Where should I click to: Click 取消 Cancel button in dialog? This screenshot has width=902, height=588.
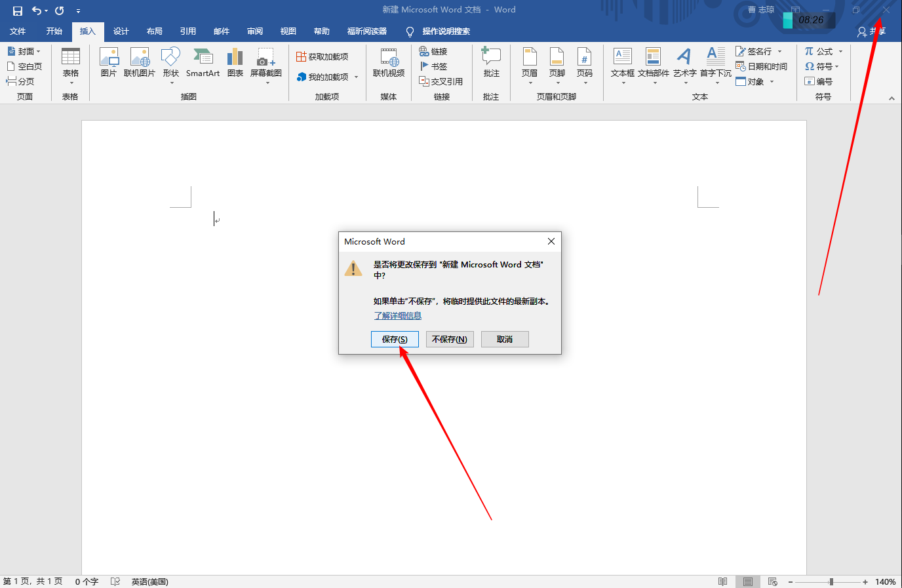pyautogui.click(x=505, y=339)
